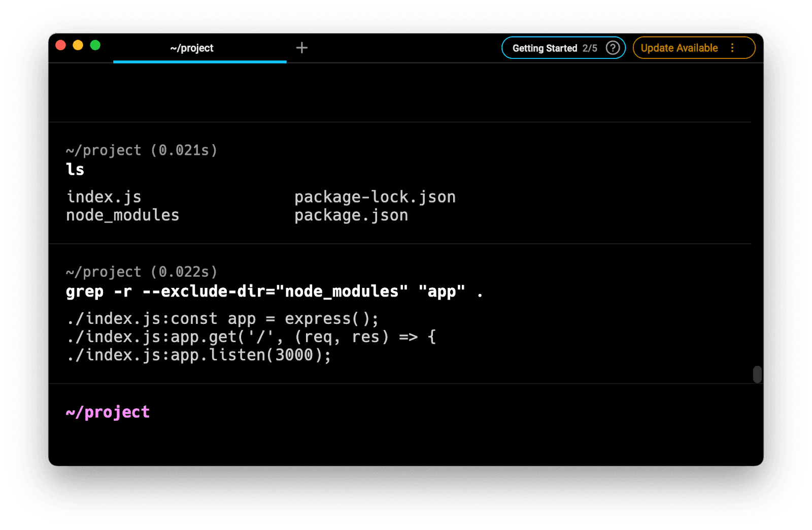812x530 pixels.
Task: Open the three-dot menu beside Update Available
Action: (x=732, y=48)
